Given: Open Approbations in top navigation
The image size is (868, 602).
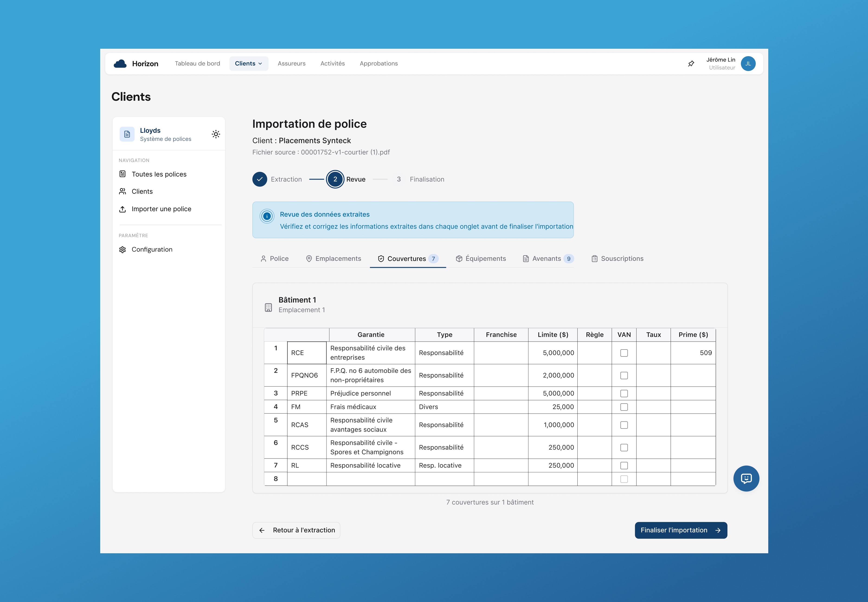Looking at the screenshot, I should coord(378,64).
